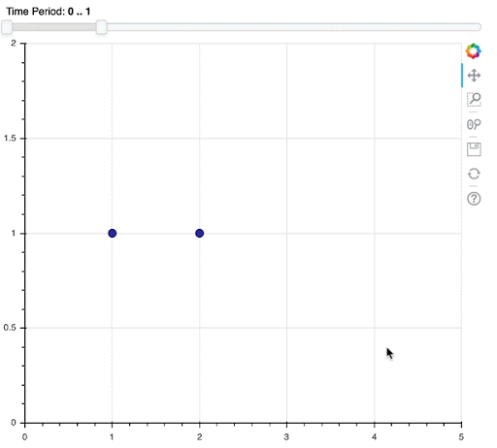Viewport: 497px width, 448px height.
Task: Click x-axis tick label 4
Action: (x=374, y=437)
